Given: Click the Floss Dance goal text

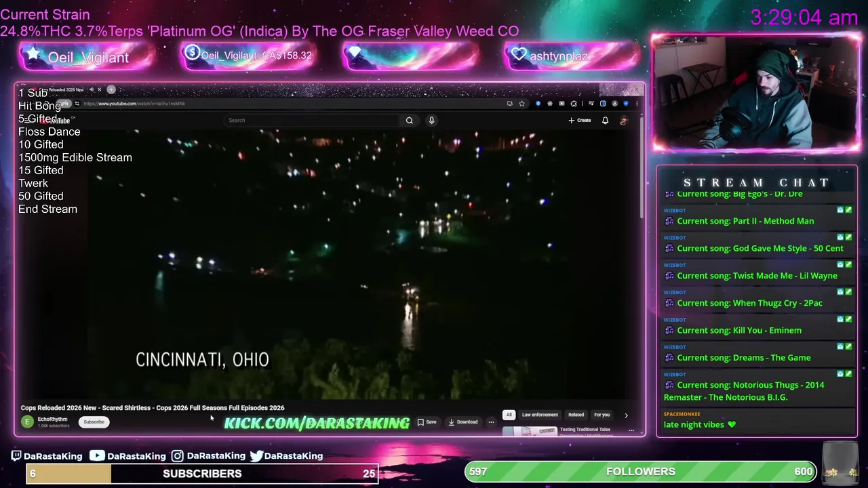Looking at the screenshot, I should tap(49, 131).
